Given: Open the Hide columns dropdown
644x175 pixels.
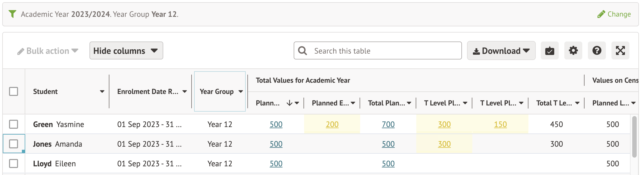Looking at the screenshot, I should pos(126,51).
